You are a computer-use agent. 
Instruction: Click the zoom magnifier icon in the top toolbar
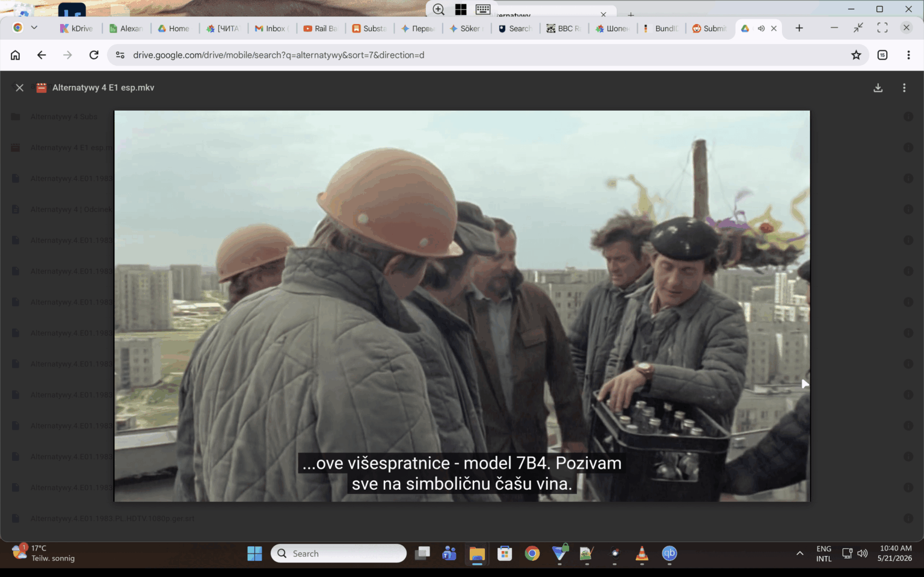coord(439,9)
